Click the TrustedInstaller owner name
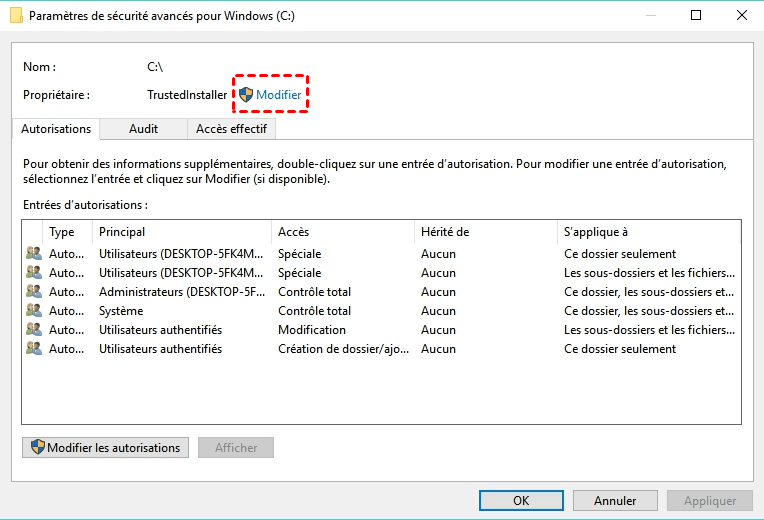764x520 pixels. pyautogui.click(x=187, y=95)
